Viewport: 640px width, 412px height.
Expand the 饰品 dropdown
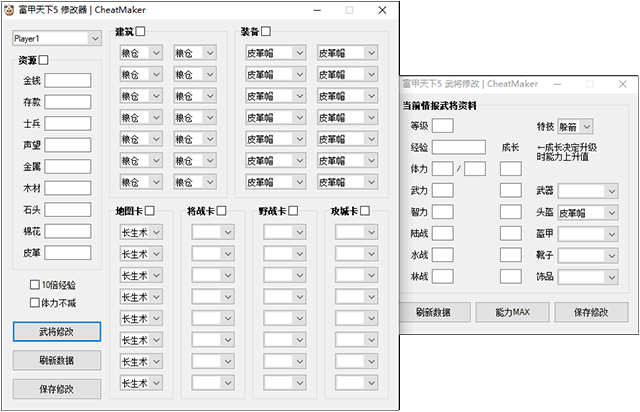coord(588,277)
